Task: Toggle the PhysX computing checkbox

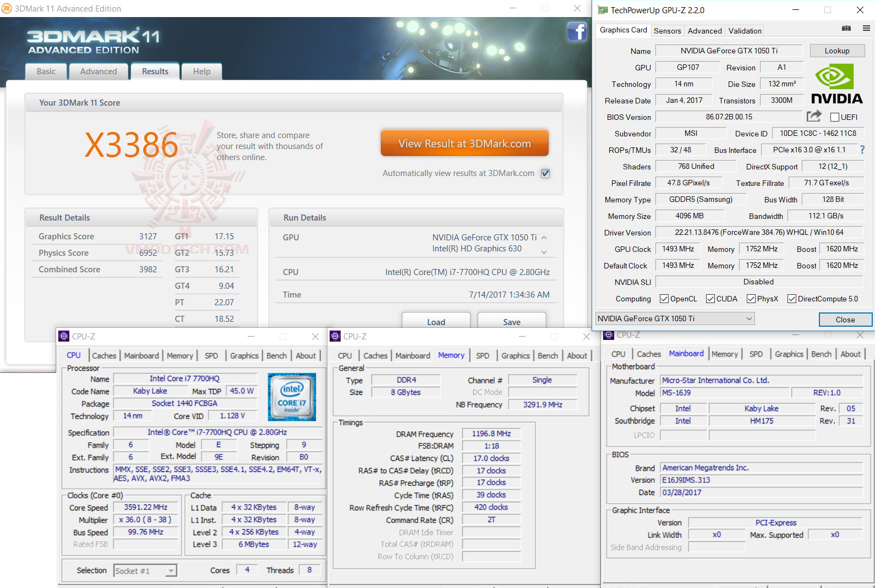Action: pos(751,299)
